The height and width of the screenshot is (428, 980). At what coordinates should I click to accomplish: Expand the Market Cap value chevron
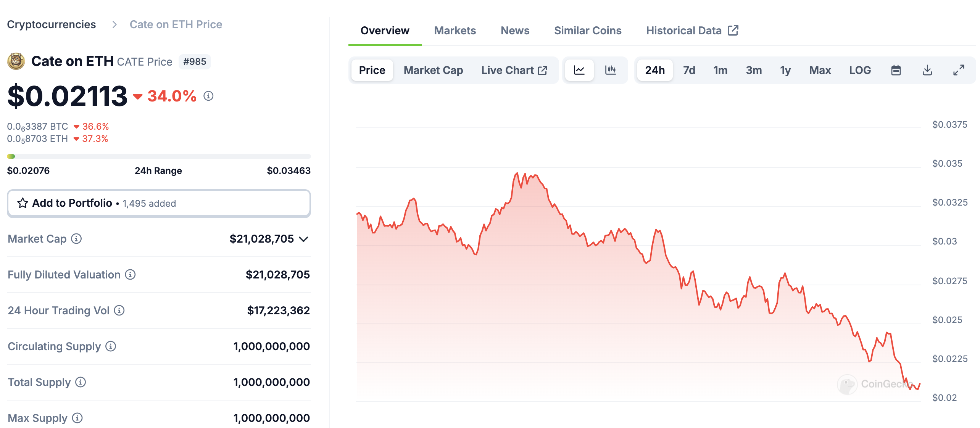[304, 239]
